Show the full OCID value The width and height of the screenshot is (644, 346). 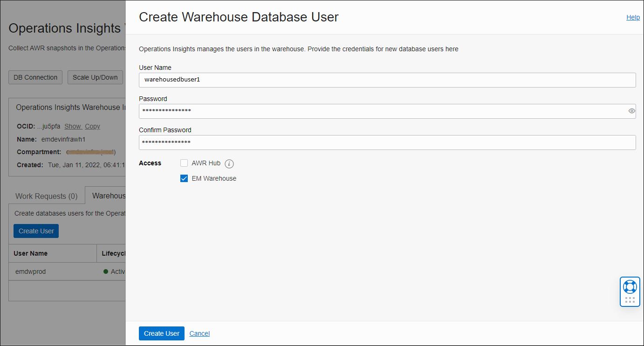tap(73, 126)
